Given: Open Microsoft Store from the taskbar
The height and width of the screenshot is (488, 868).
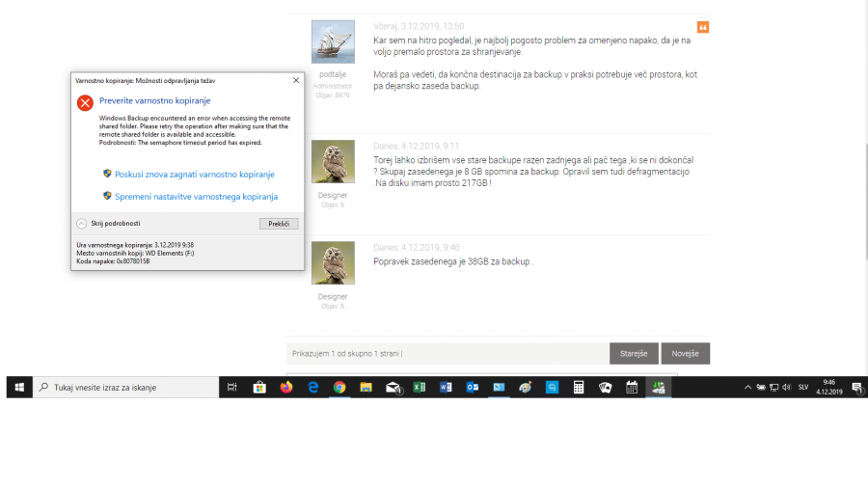Looking at the screenshot, I should click(x=259, y=387).
